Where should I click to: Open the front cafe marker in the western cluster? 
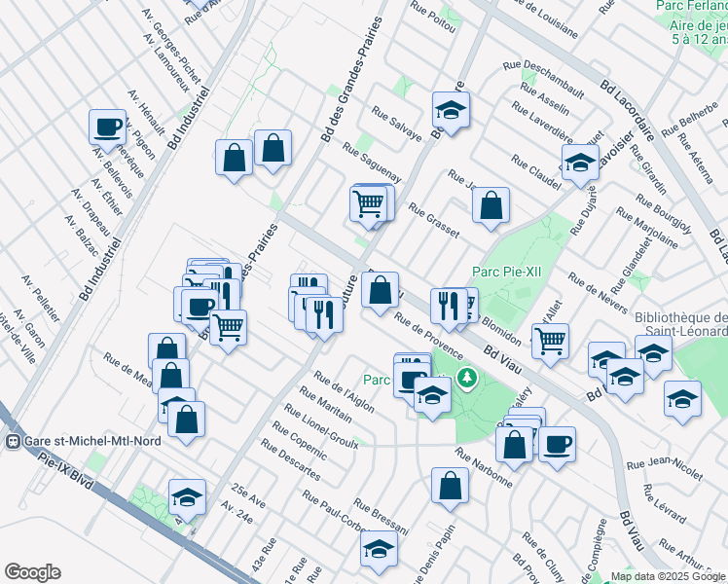click(200, 309)
